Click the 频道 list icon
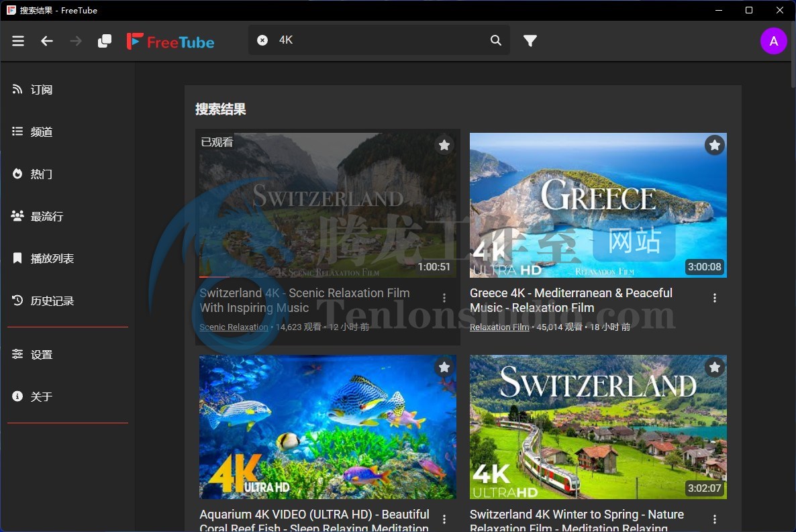The width and height of the screenshot is (796, 532). (x=17, y=131)
